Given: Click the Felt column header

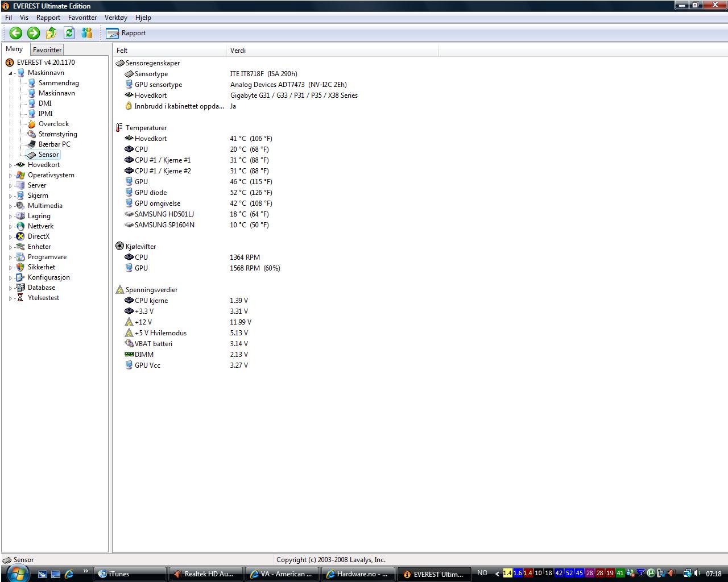Looking at the screenshot, I should coord(169,51).
